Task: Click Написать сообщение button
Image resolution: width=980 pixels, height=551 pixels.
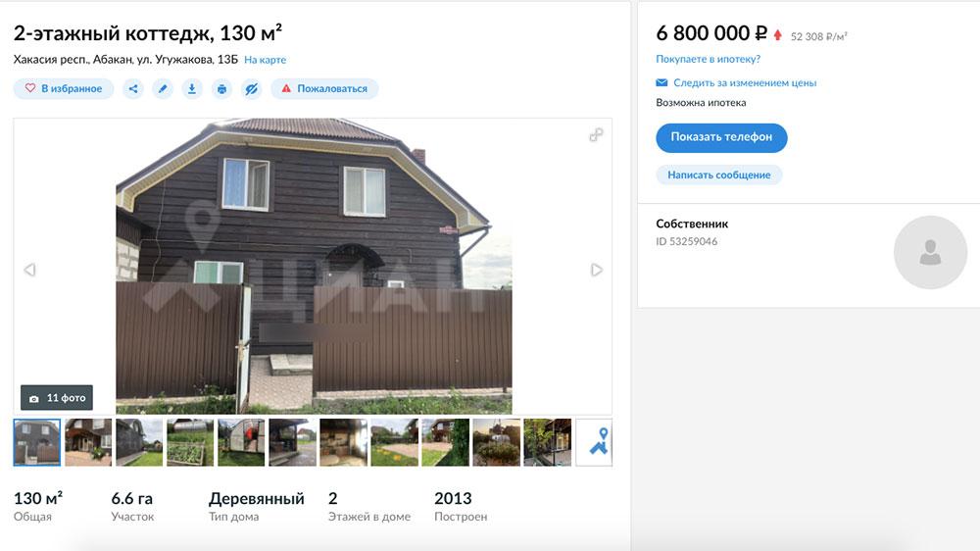Action: click(718, 175)
